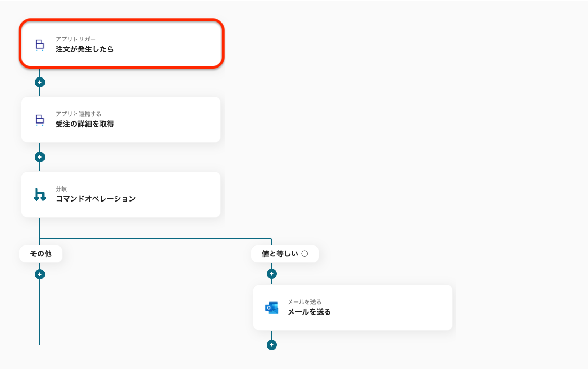Select the コマンドオペレーション branch step title

coord(95,199)
